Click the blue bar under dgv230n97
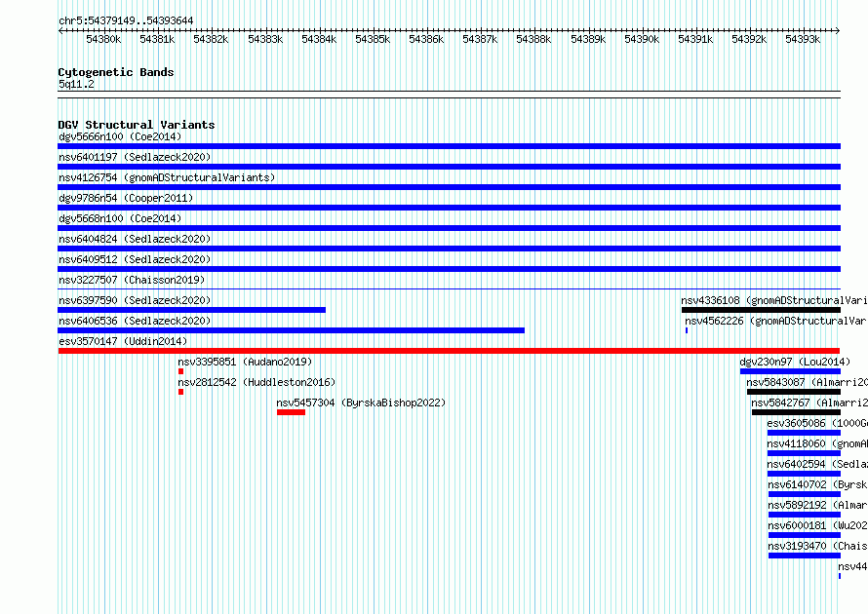Viewport: 868px width, 614px height. 791,371
